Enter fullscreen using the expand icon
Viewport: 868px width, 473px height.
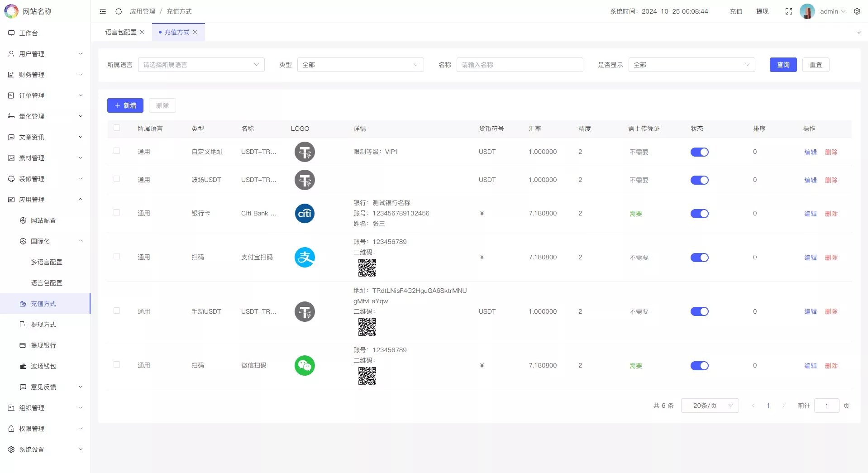[x=789, y=11]
